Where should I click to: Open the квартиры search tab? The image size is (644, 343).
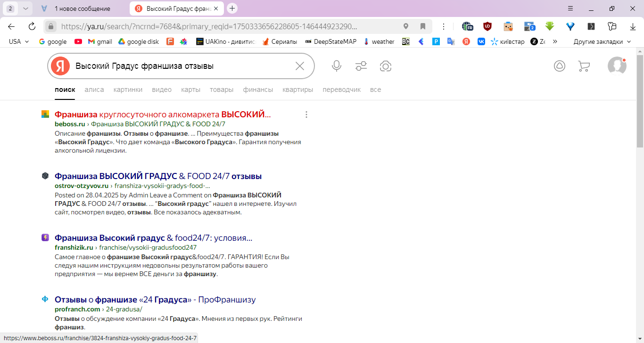pos(297,90)
